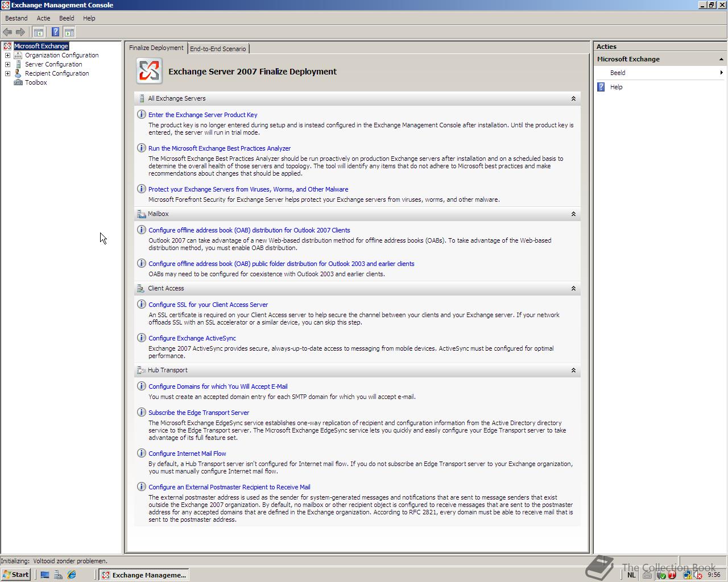Expand the Organization Configuration tree node

point(7,55)
